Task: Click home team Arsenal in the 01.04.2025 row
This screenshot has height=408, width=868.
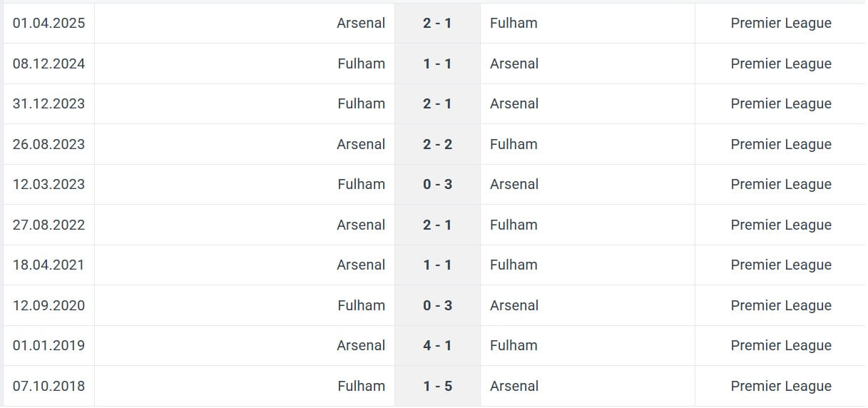Action: 361,23
